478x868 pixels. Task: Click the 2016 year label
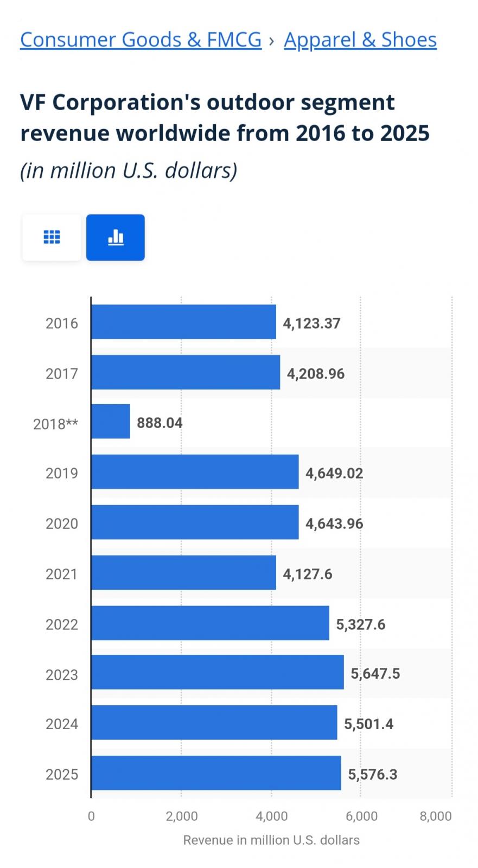point(62,323)
